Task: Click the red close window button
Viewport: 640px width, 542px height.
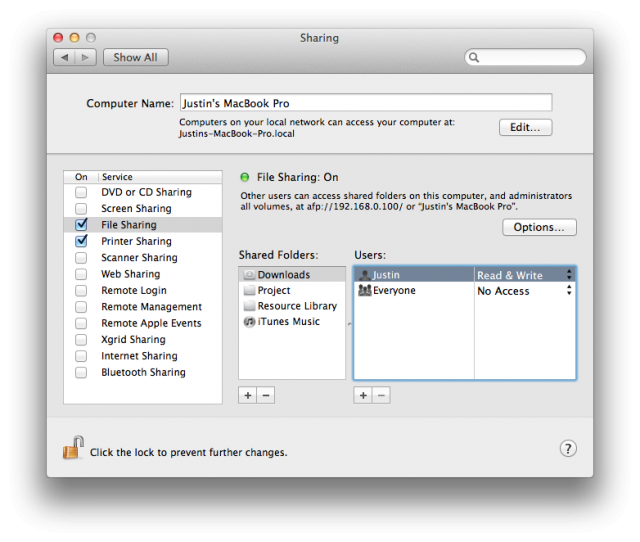Action: [58, 38]
